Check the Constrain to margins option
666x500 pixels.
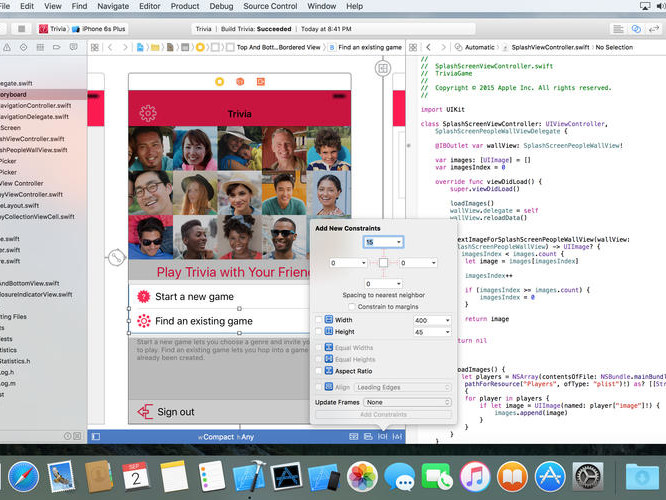point(351,306)
